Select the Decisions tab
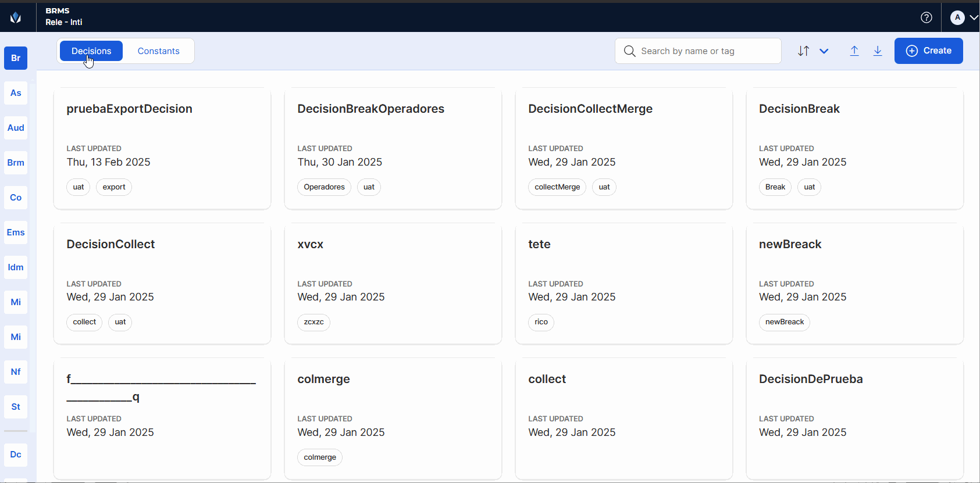The height and width of the screenshot is (483, 980). tap(91, 51)
